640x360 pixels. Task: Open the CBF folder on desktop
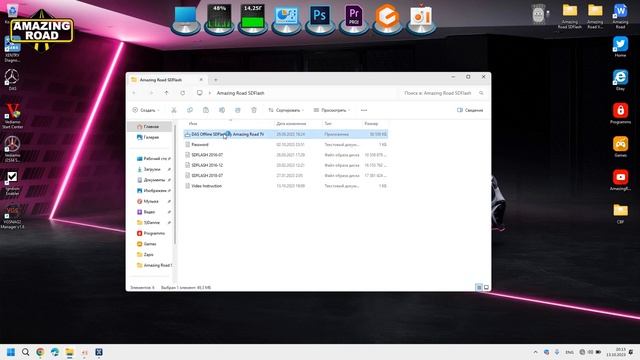point(620,213)
